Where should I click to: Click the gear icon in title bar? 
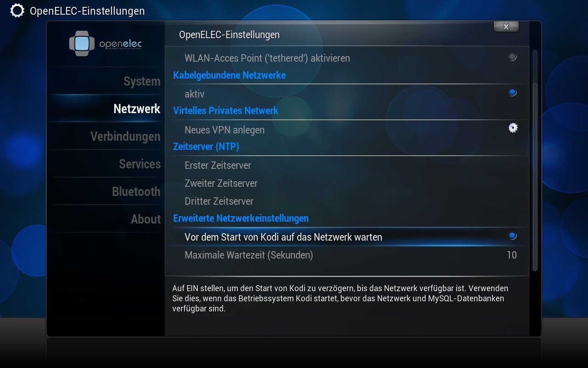coord(17,11)
